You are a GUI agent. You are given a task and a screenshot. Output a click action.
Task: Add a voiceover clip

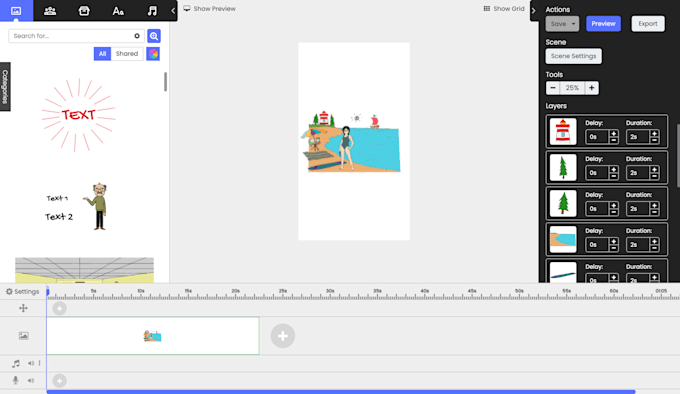(x=59, y=381)
